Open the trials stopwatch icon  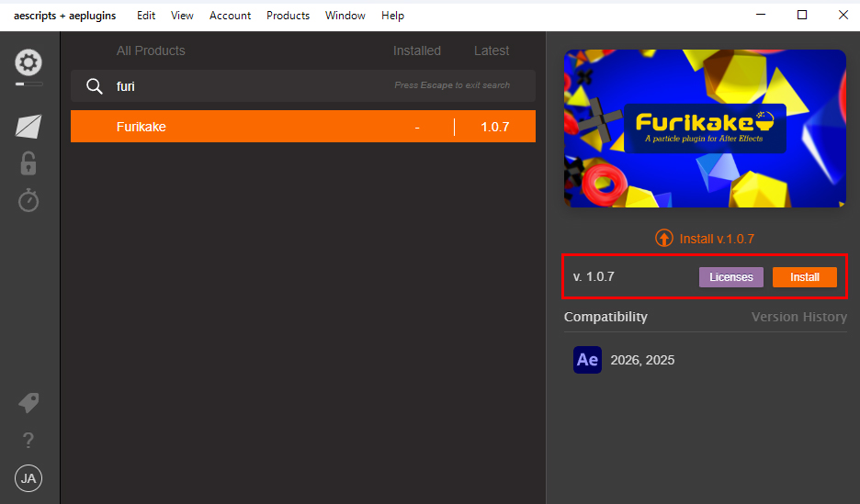click(x=28, y=200)
